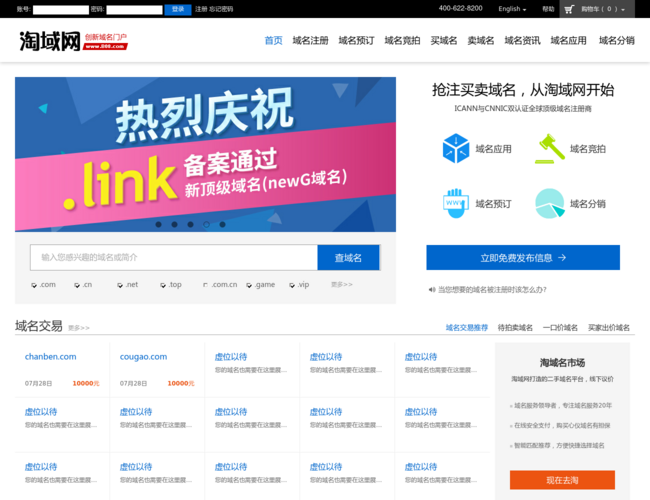This screenshot has width=650, height=500.
Task: Expand the 购物车 cart dropdown
Action: coord(603,9)
